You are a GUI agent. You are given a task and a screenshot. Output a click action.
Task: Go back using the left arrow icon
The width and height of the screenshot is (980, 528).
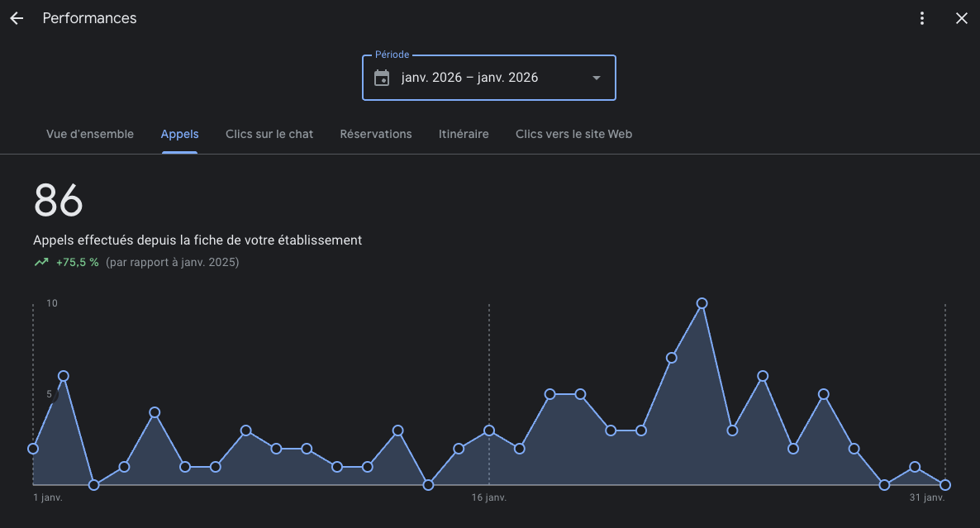pyautogui.click(x=17, y=18)
